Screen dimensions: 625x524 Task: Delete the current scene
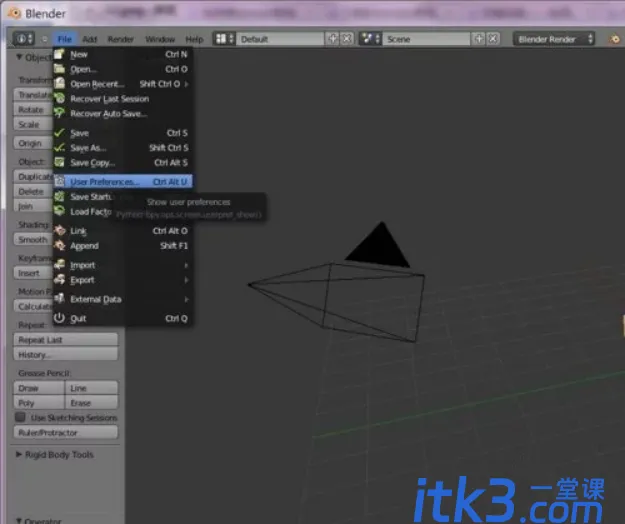coord(493,39)
